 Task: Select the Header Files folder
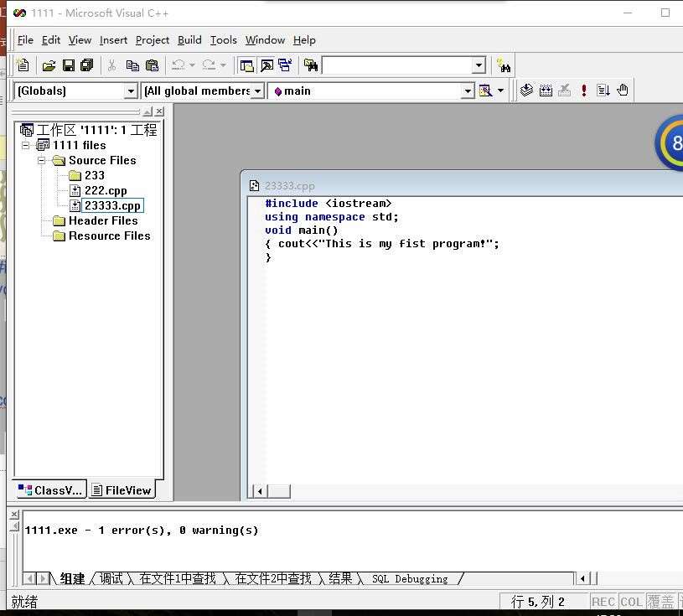click(103, 221)
